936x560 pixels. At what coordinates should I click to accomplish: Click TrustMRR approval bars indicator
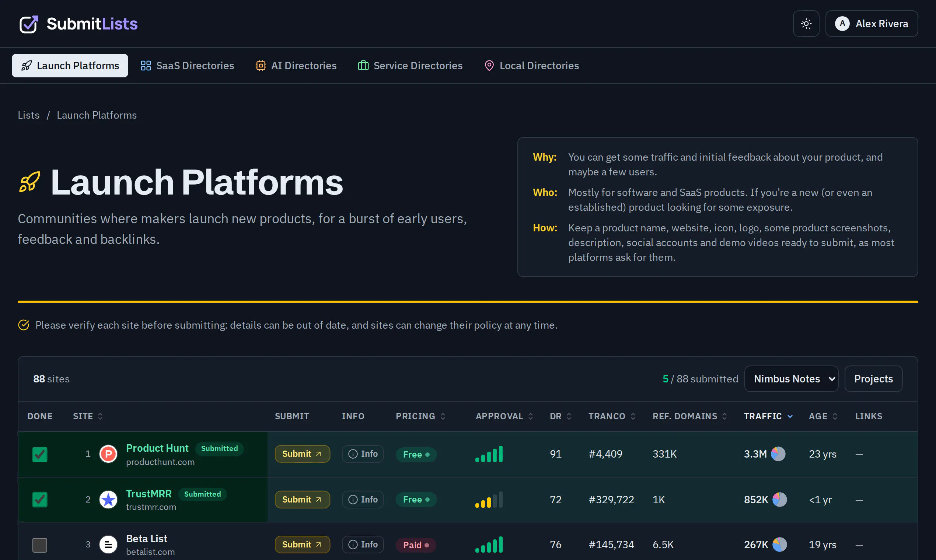489,500
